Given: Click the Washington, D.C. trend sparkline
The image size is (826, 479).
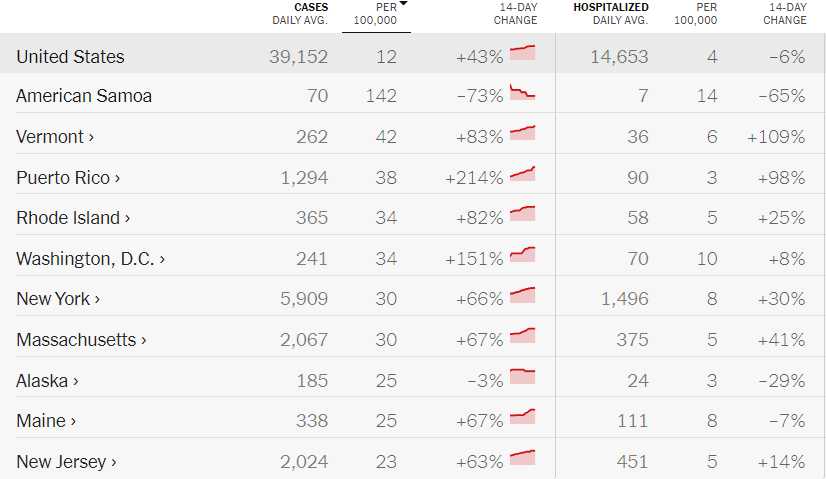Looking at the screenshot, I should coord(522,255).
